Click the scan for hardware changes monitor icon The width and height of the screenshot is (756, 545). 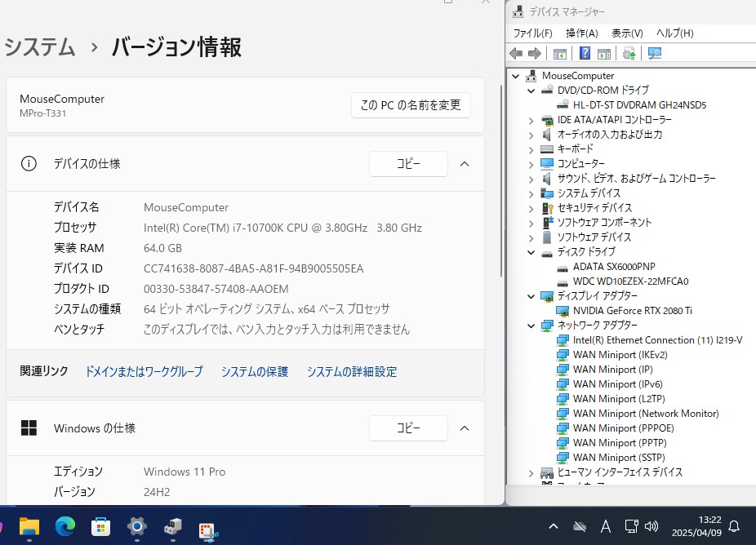pos(655,53)
